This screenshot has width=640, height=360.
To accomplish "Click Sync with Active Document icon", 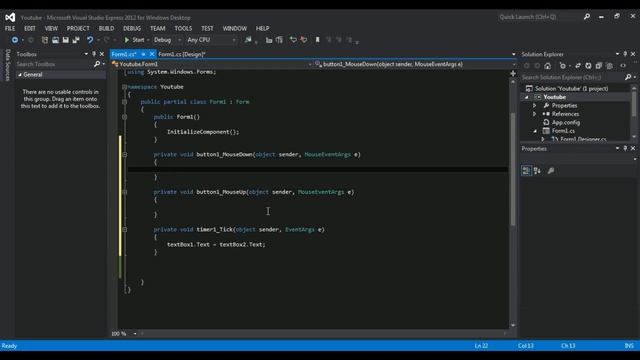I will (578, 66).
